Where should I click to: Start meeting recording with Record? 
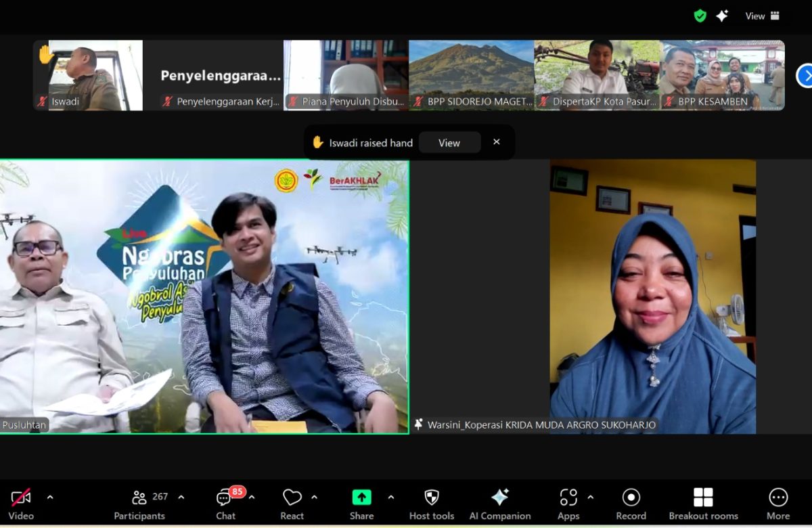coord(631,504)
